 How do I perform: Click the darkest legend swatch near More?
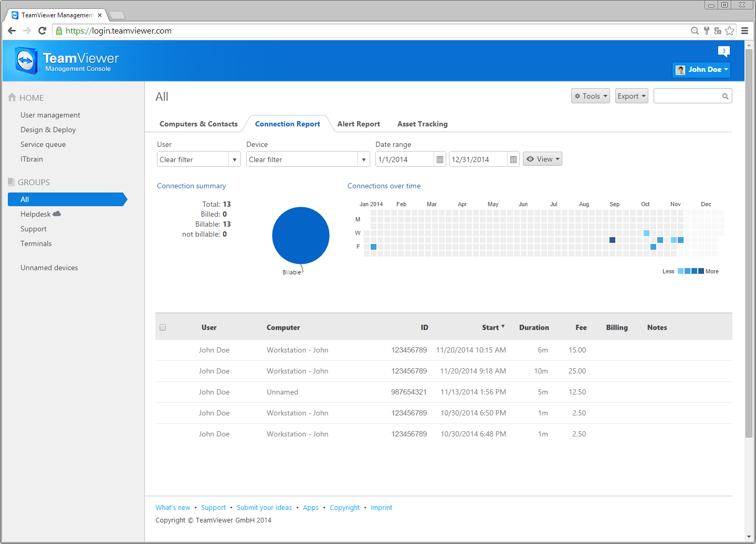pyautogui.click(x=701, y=271)
